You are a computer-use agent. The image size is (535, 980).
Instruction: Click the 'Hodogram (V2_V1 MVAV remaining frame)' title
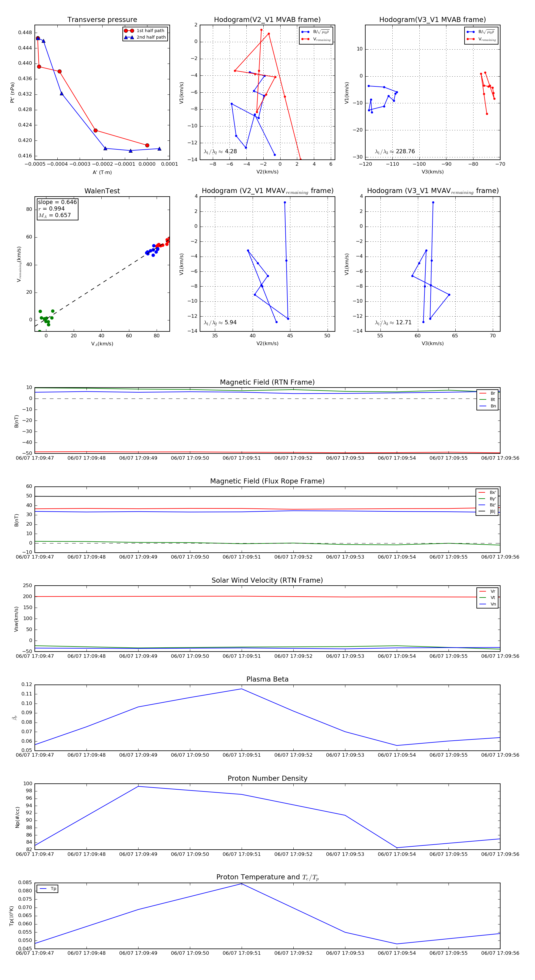pyautogui.click(x=267, y=191)
